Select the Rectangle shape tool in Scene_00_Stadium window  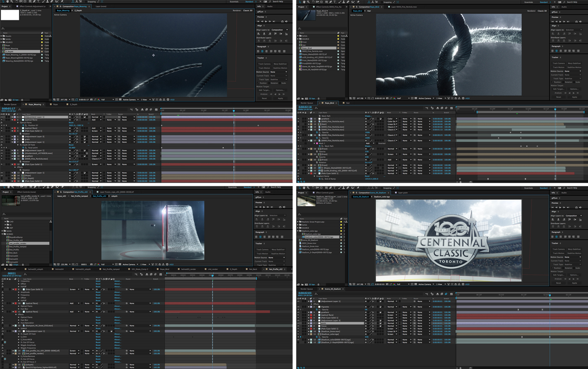(326, 188)
